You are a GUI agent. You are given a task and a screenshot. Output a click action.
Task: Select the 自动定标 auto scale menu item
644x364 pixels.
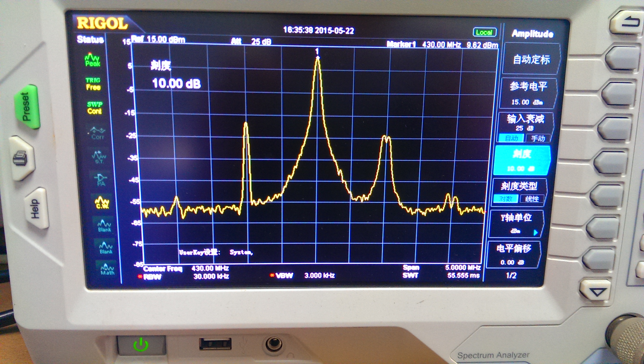coord(531,59)
